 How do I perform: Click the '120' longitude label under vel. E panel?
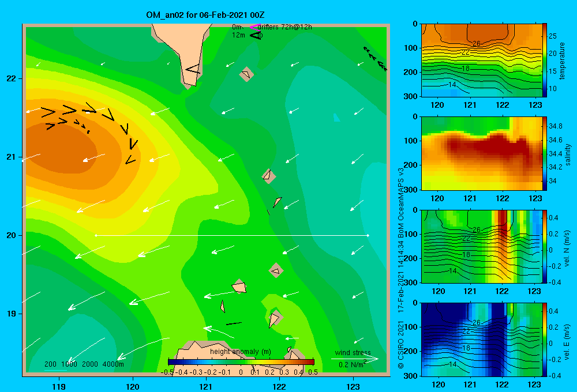438,385
